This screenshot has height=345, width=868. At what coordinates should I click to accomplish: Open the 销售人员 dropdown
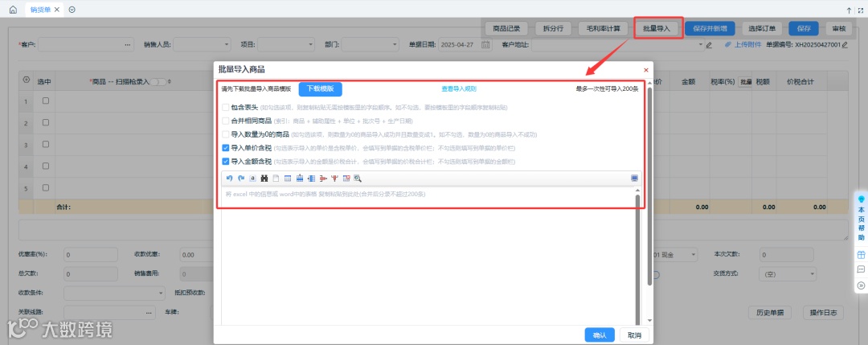click(202, 45)
